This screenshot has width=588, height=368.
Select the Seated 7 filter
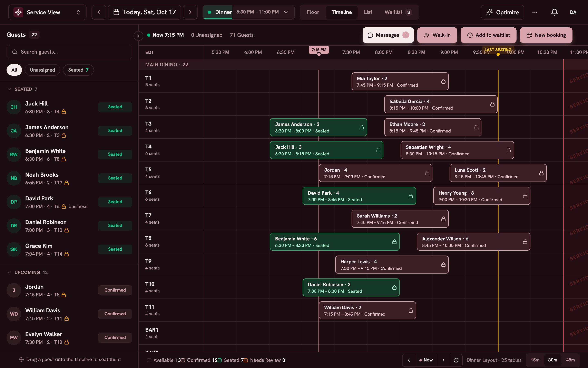click(78, 70)
